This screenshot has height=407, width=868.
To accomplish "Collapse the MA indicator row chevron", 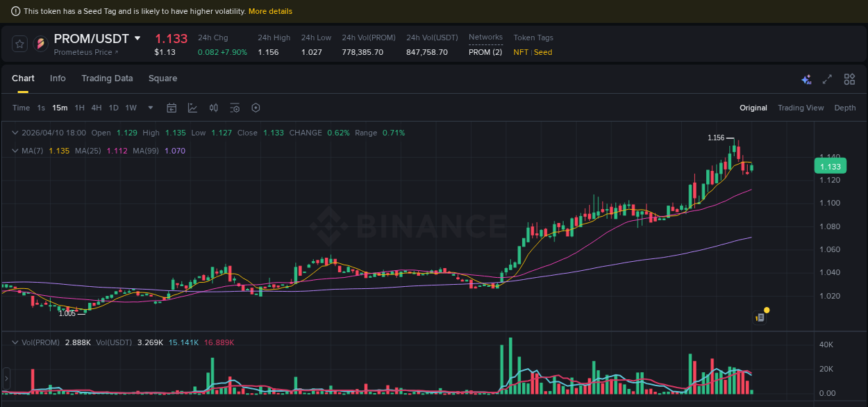I will point(15,151).
